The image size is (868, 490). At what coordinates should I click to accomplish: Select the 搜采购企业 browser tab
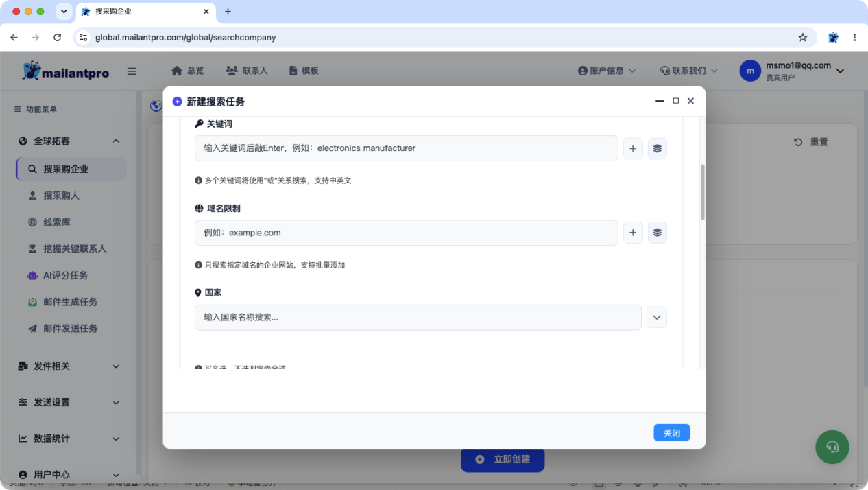coord(146,12)
